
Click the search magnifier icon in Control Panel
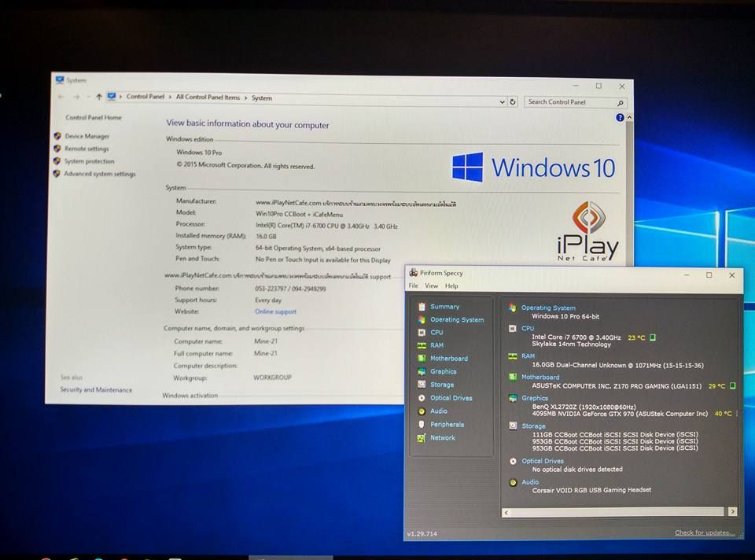pyautogui.click(x=621, y=102)
